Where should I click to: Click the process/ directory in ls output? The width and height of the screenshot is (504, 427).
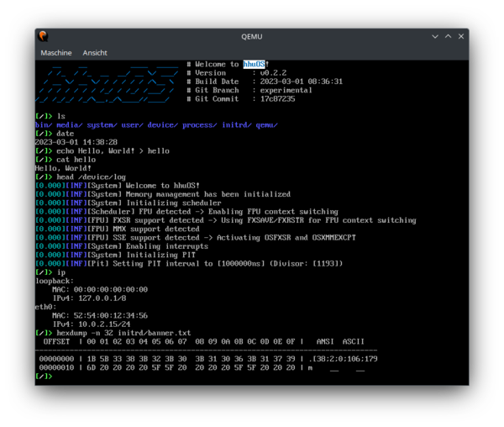pos(200,125)
